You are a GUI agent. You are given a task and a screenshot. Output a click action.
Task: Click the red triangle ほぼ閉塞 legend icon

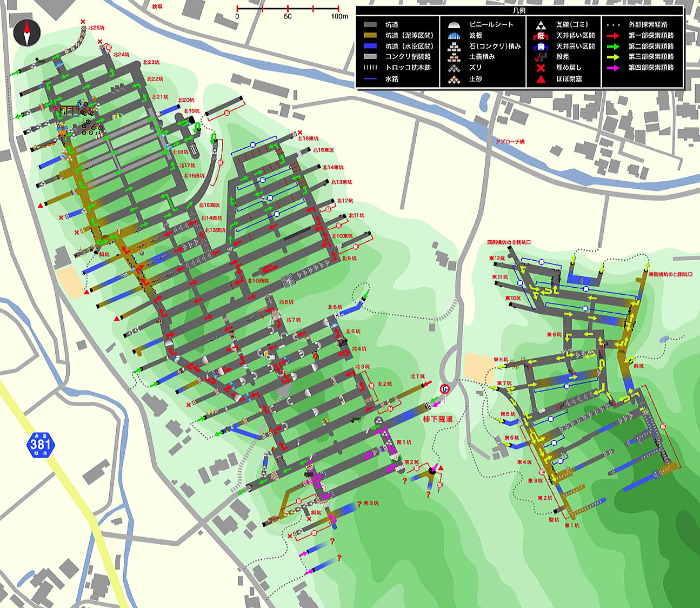541,79
